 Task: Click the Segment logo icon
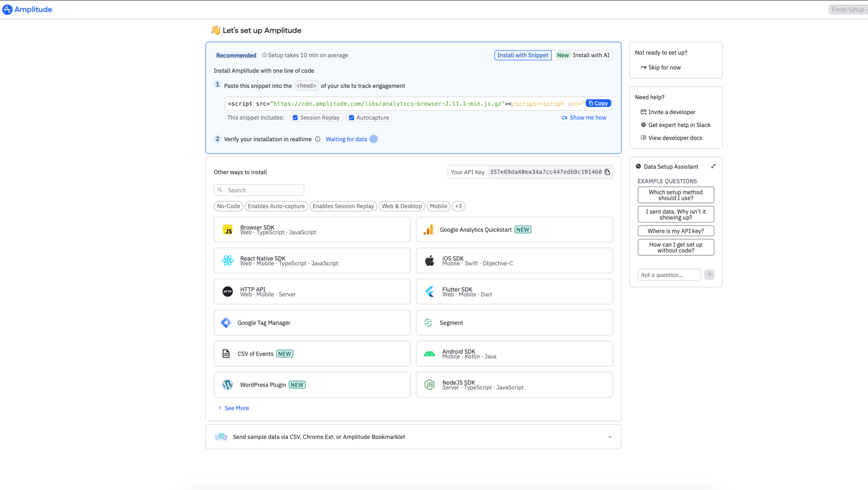click(428, 323)
